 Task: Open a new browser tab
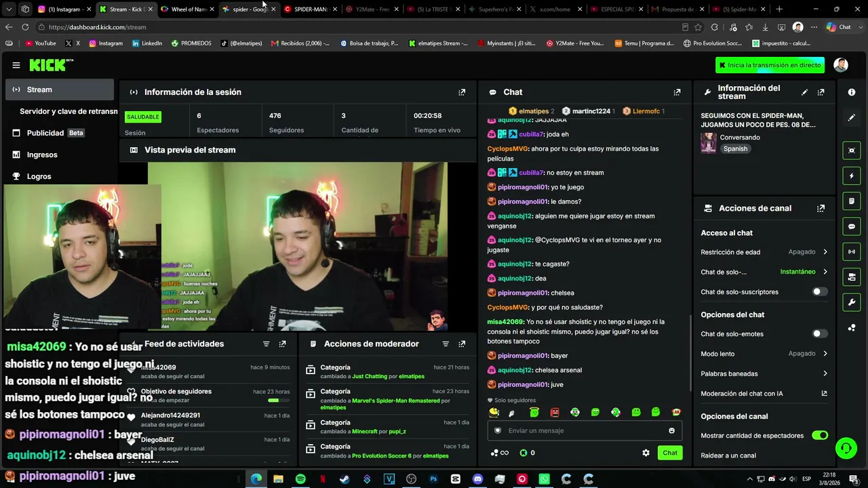pos(779,9)
